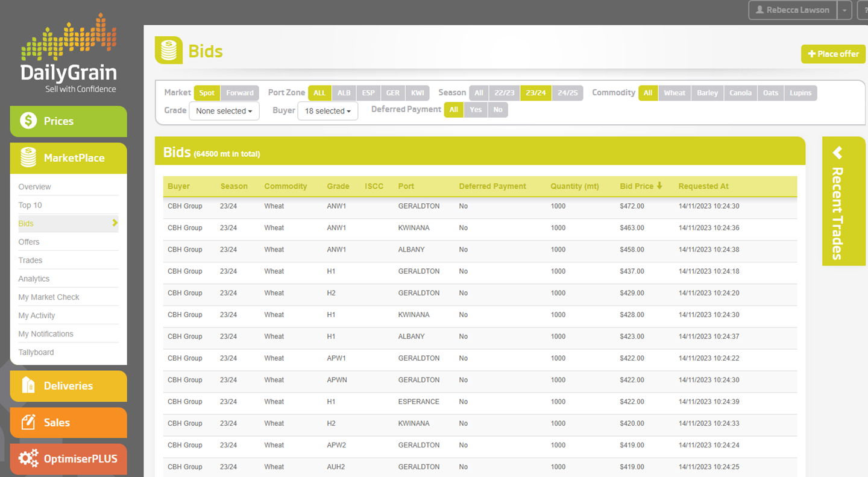
Task: Filter commodity by Barley
Action: coord(708,93)
